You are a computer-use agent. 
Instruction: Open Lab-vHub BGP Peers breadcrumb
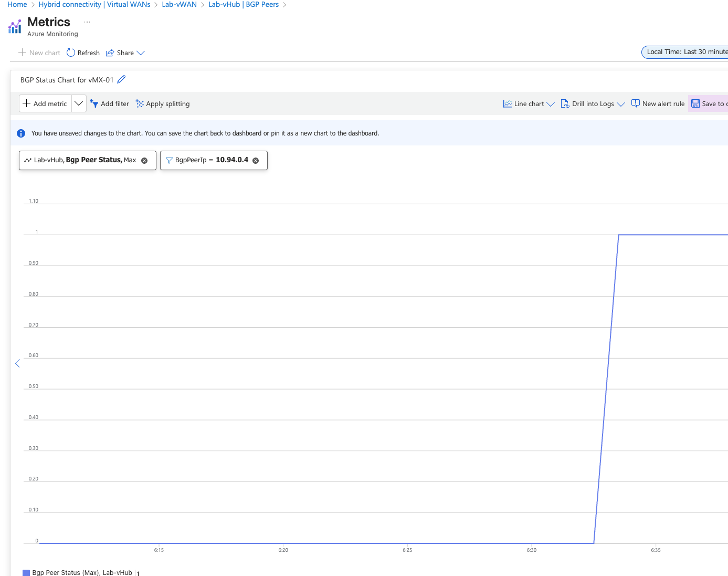(244, 4)
